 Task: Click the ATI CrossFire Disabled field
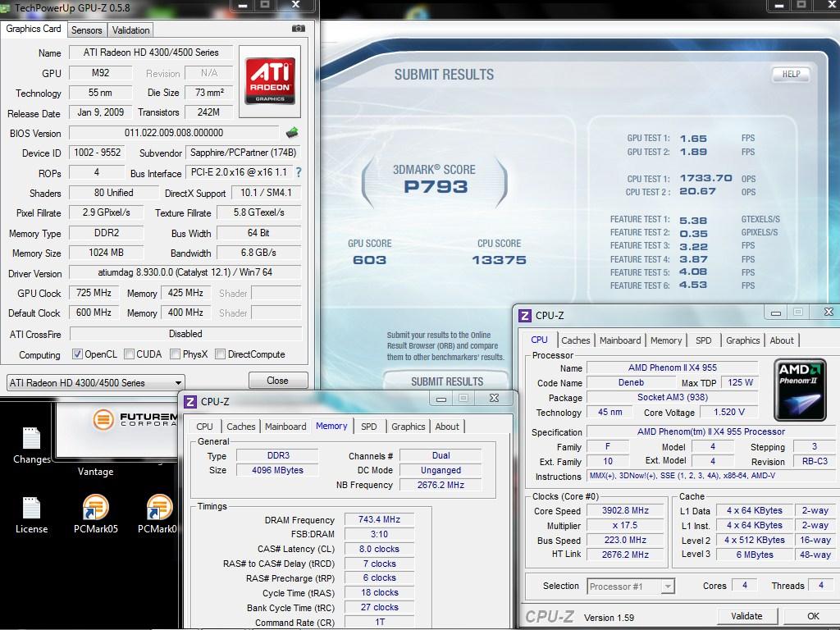pos(186,334)
